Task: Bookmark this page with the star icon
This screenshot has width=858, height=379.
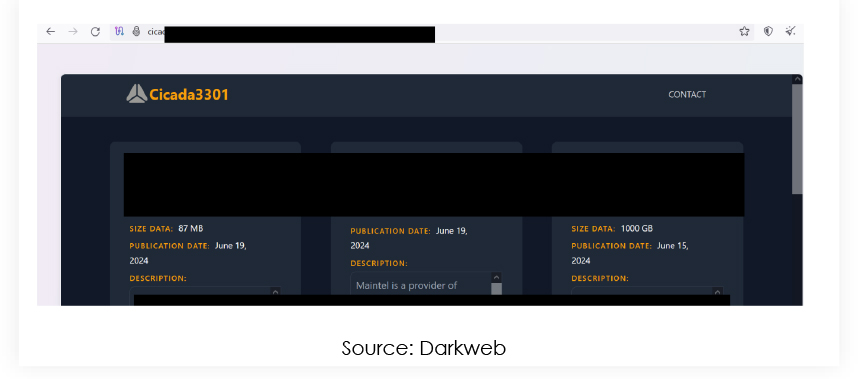Action: 744,31
